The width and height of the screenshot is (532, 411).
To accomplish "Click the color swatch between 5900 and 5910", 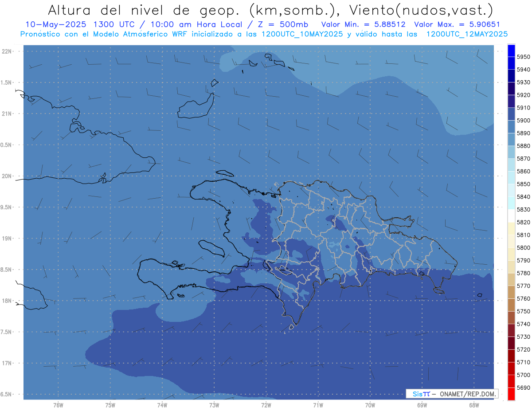I will 511,114.
